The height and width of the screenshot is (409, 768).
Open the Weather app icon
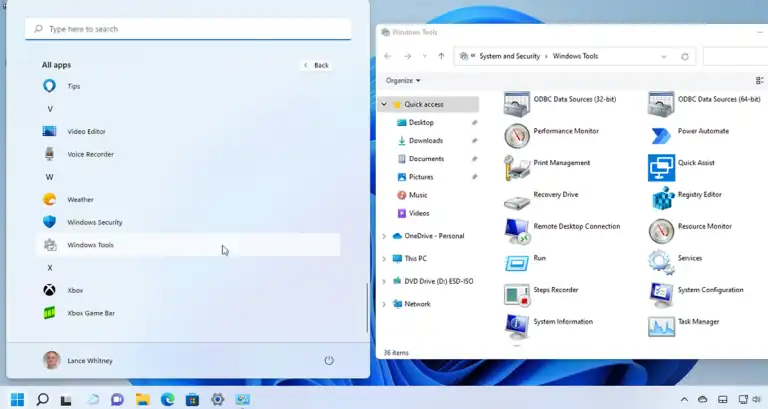click(49, 199)
